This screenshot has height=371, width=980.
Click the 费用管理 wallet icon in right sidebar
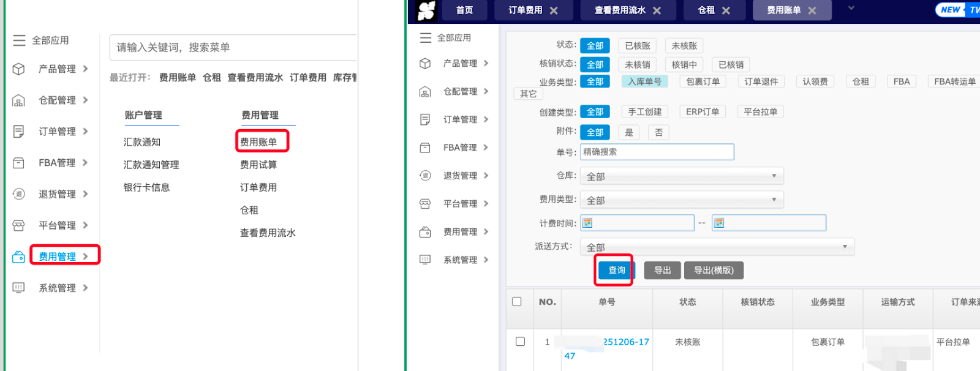[x=425, y=232]
